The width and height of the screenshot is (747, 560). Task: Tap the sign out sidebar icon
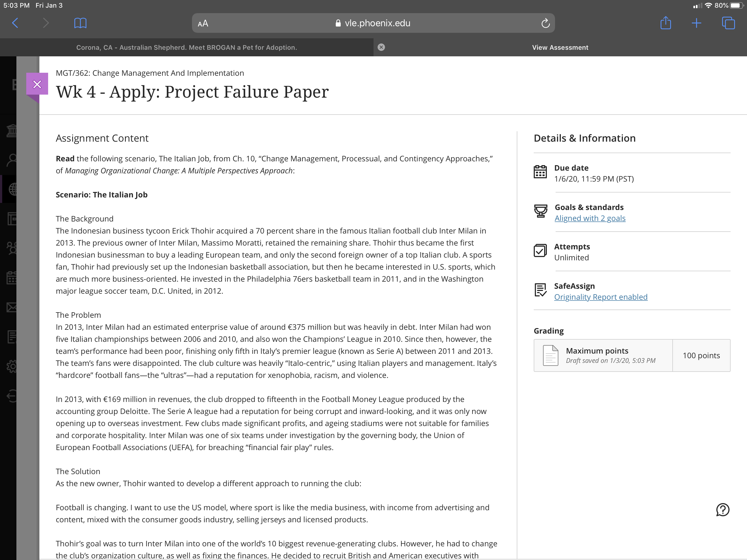[x=12, y=396]
